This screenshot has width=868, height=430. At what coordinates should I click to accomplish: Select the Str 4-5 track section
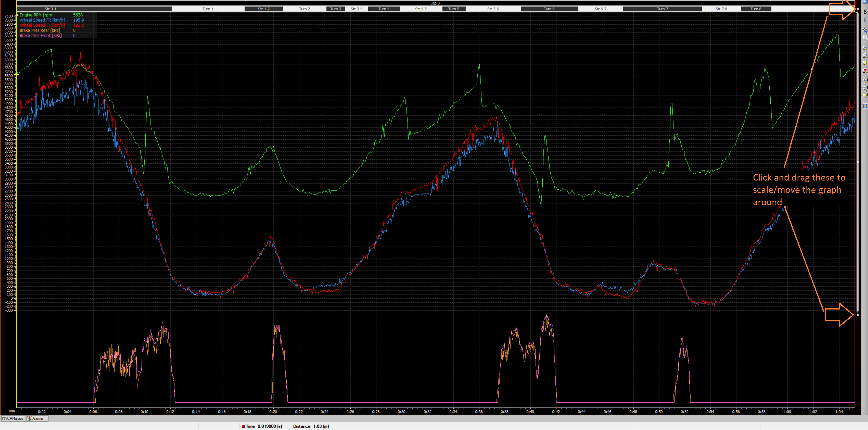[421, 9]
